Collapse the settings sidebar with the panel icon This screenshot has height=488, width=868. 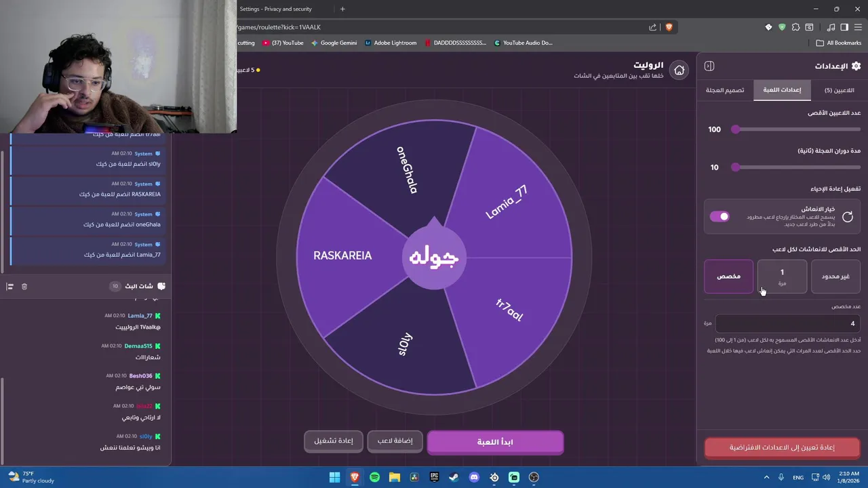pyautogui.click(x=709, y=66)
